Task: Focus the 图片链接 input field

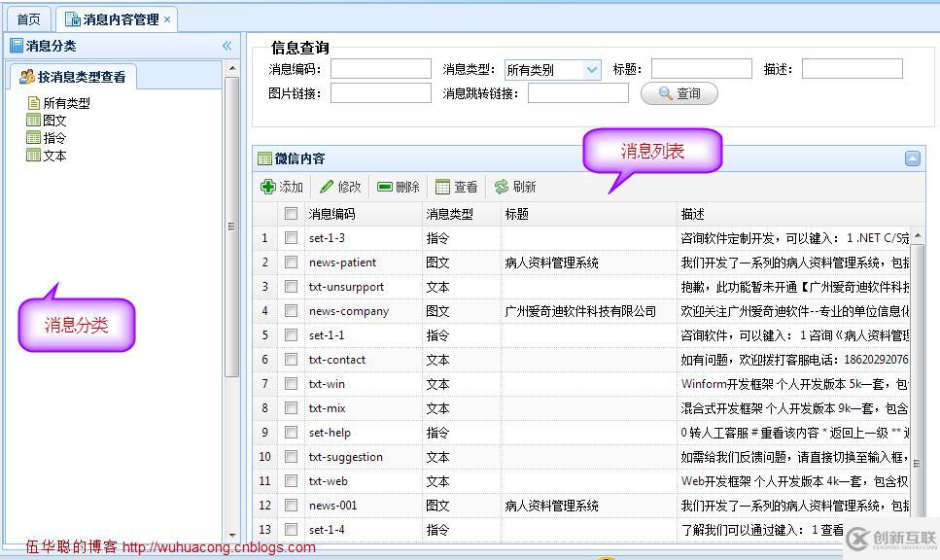Action: [x=381, y=93]
